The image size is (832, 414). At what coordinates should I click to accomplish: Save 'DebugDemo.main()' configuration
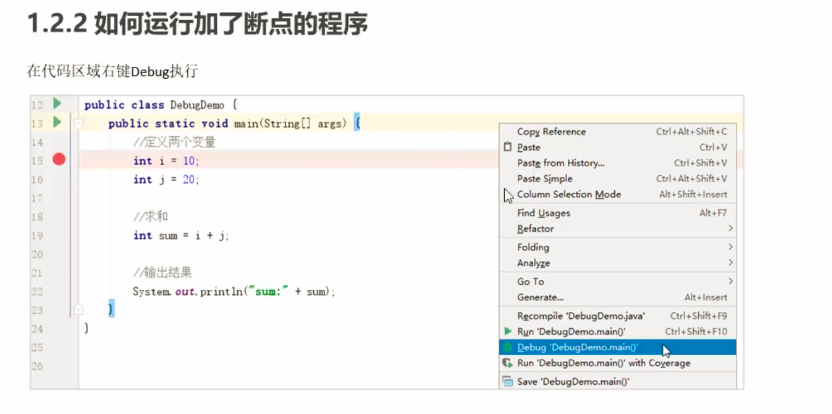click(618, 382)
